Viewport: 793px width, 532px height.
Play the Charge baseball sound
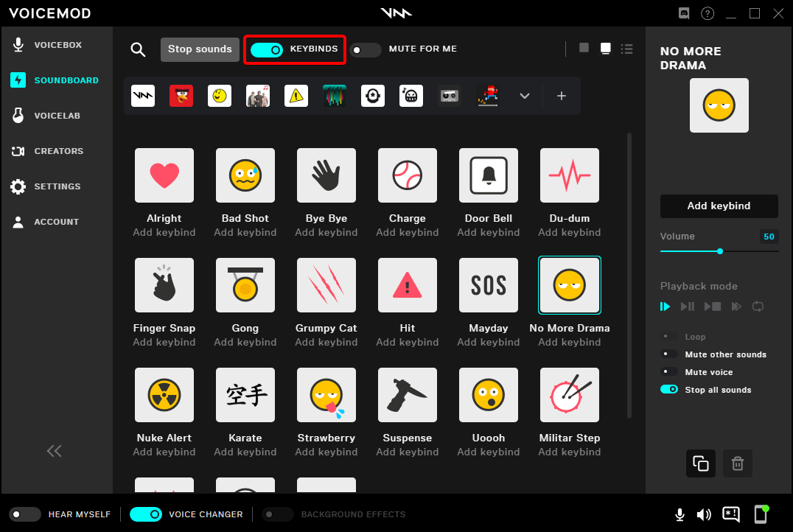click(x=408, y=175)
